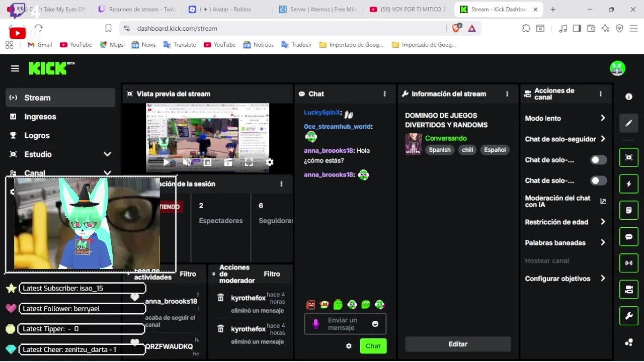Click Filtro in Feed de actividades
644x362 pixels.
[x=188, y=274]
